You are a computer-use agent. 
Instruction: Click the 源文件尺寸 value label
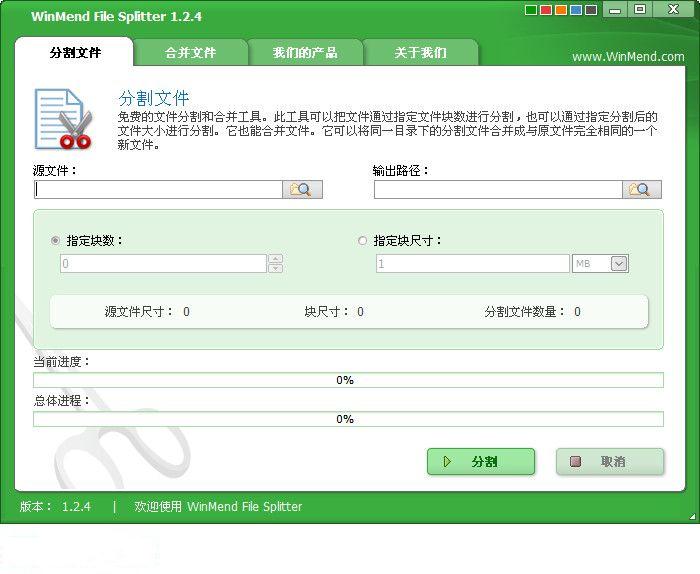pyautogui.click(x=147, y=312)
